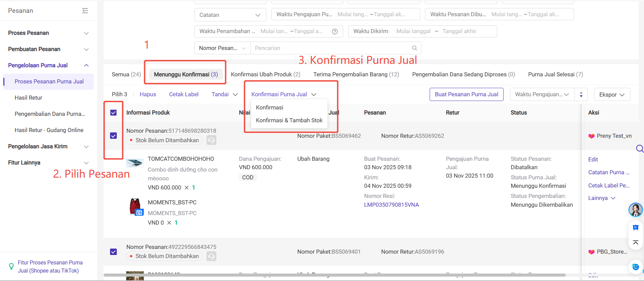Uncheck order 517148698280318 checkbox
The height and width of the screenshot is (281, 644).
113,136
